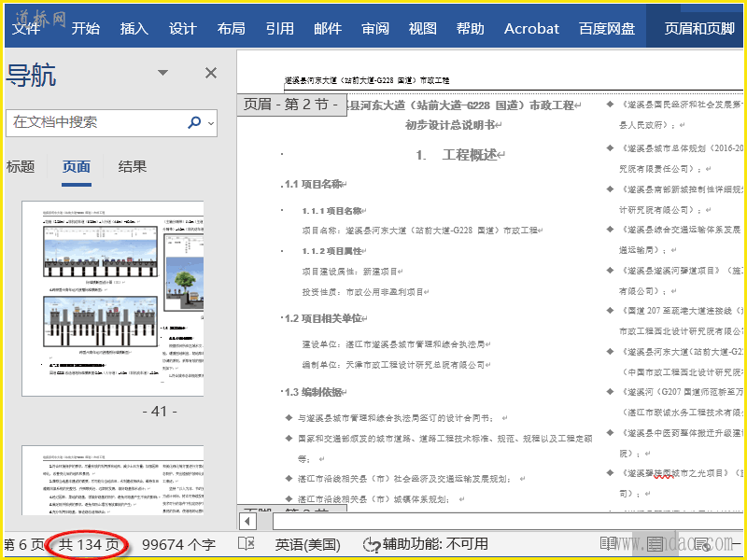The height and width of the screenshot is (560, 747).
Task: Click the magnifier search icon
Action: pos(194,122)
